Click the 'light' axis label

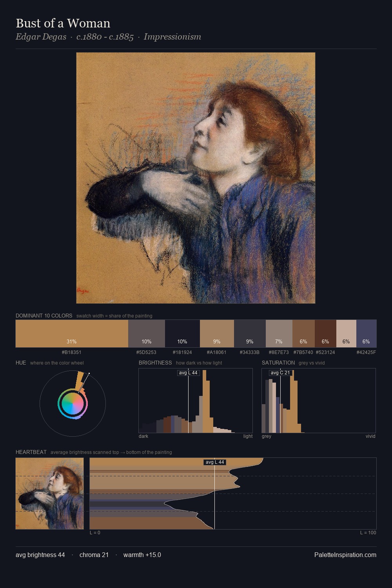(x=248, y=436)
